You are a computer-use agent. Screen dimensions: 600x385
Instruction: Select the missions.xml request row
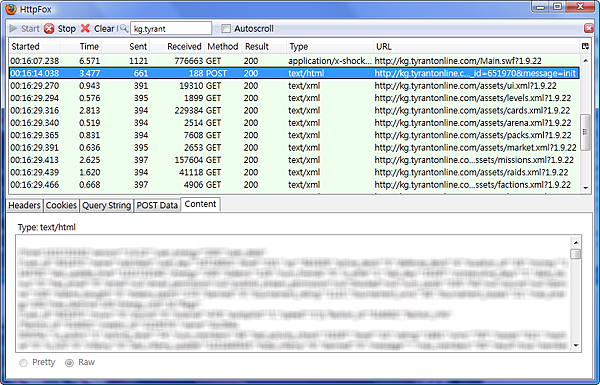point(294,160)
